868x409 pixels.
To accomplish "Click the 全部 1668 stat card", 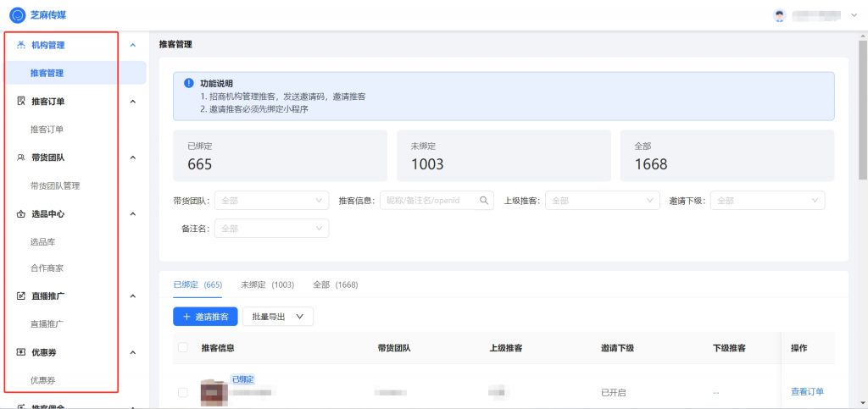I will point(726,156).
